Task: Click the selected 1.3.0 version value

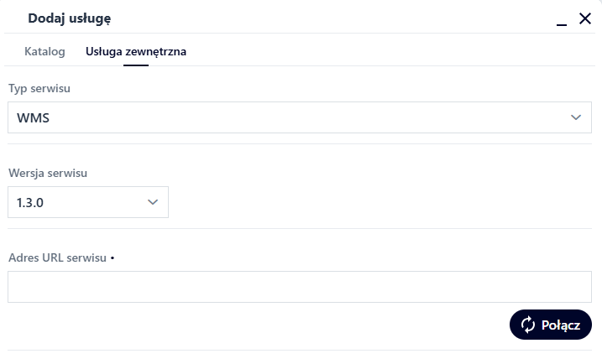Action: tap(30, 203)
